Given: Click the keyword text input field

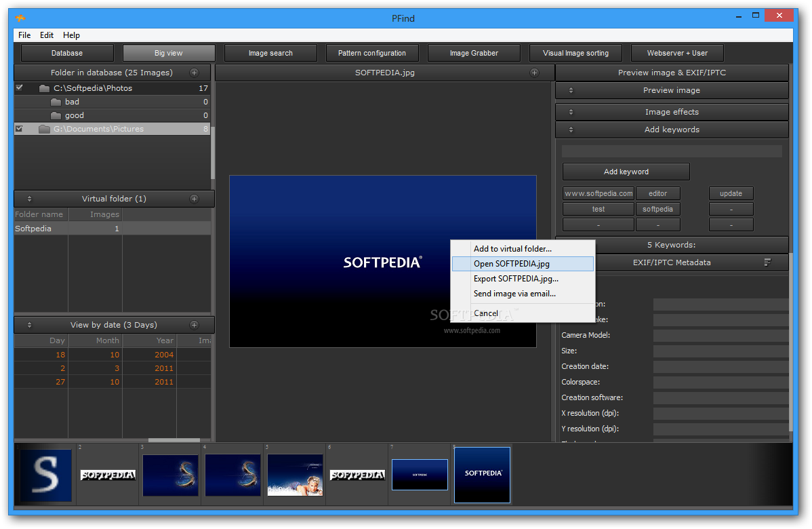Looking at the screenshot, I should 672,151.
